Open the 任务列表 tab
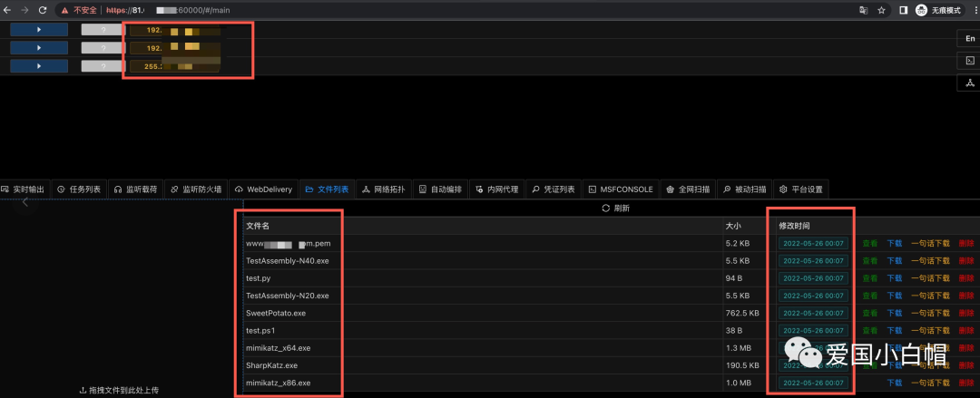 [79, 189]
